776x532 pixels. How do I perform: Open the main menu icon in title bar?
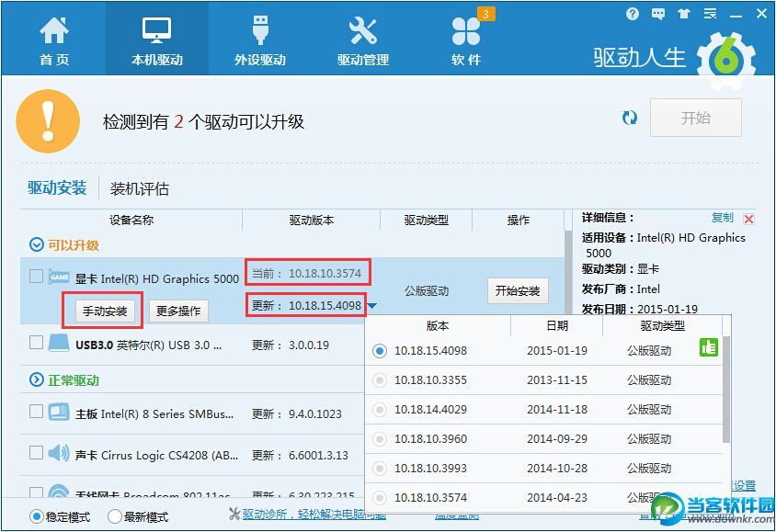710,14
